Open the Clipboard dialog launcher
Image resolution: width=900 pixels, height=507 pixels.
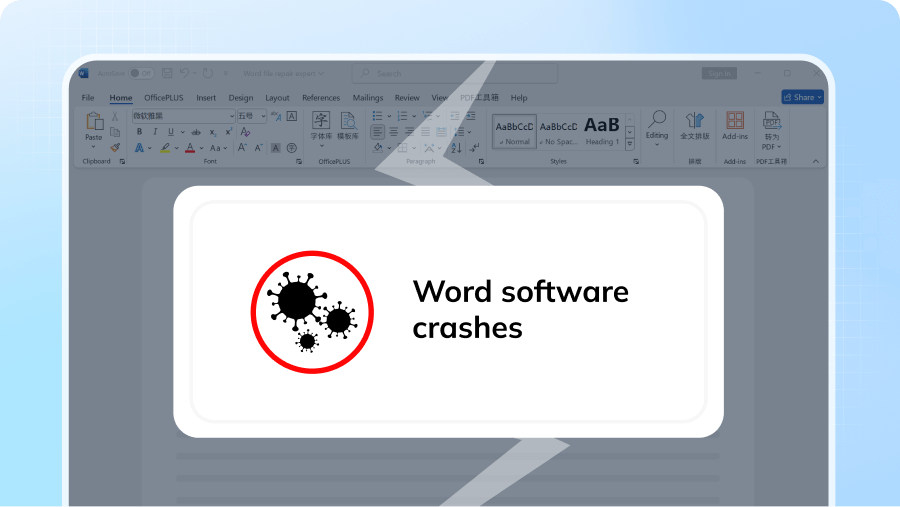point(122,162)
